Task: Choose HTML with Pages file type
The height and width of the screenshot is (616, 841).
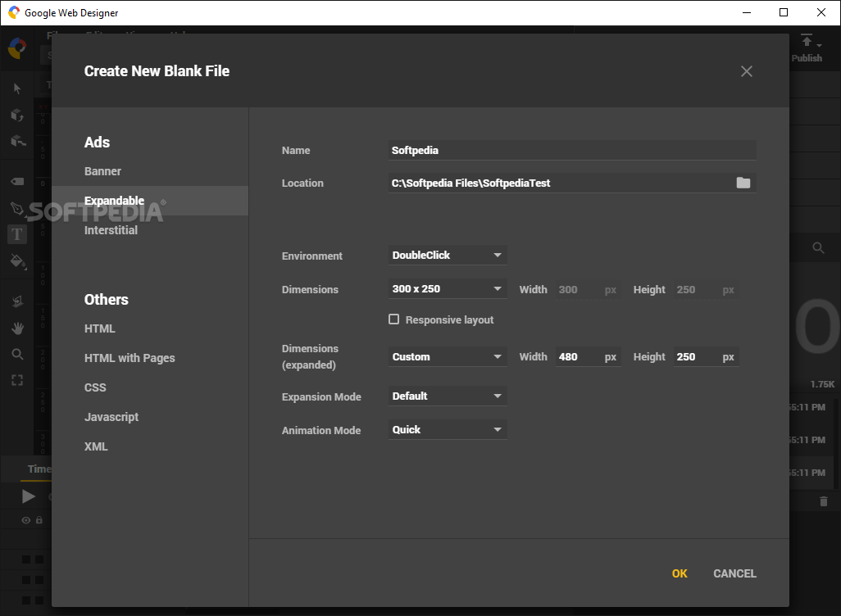Action: tap(130, 358)
